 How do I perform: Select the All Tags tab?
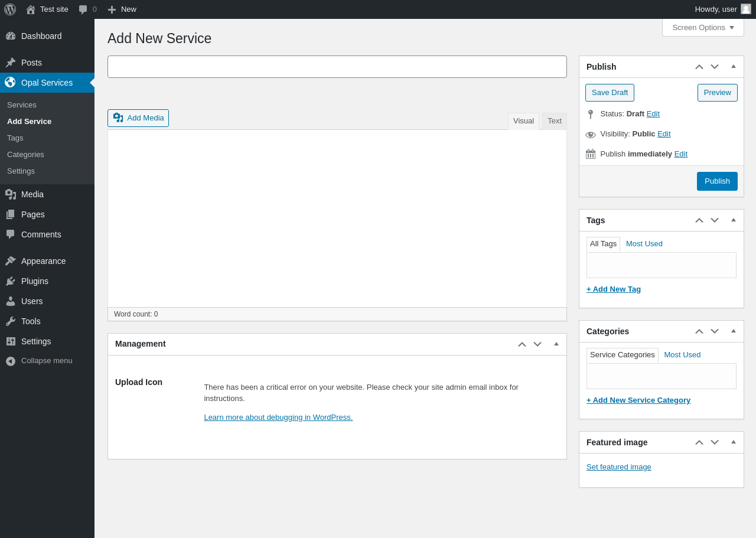(603, 244)
